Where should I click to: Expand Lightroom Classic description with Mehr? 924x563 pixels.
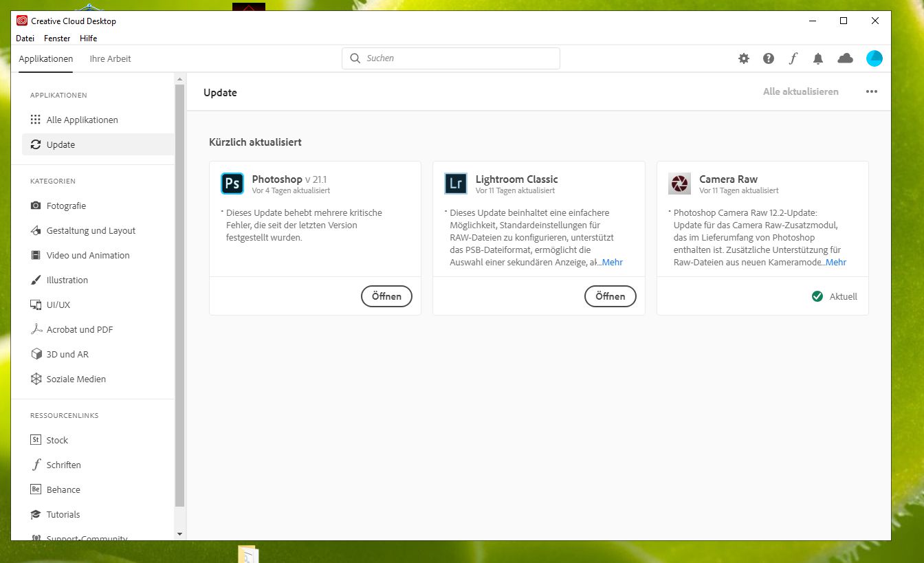[x=612, y=263]
